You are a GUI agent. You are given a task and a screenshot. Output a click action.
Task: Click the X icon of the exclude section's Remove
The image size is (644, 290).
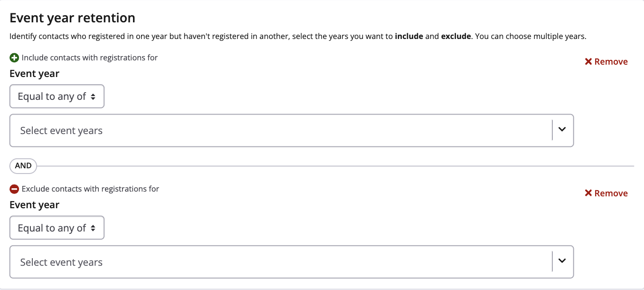click(x=588, y=193)
